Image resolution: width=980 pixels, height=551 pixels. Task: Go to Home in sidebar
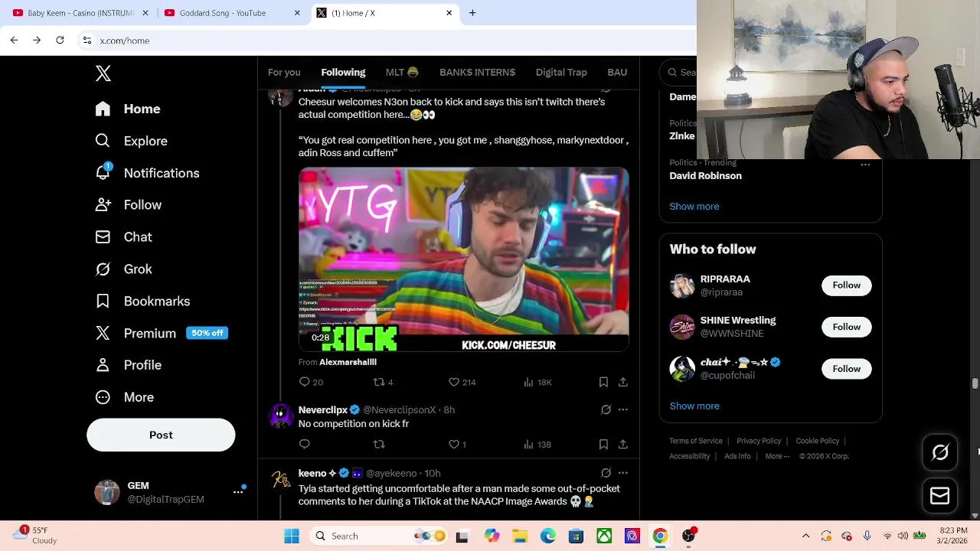(128, 109)
